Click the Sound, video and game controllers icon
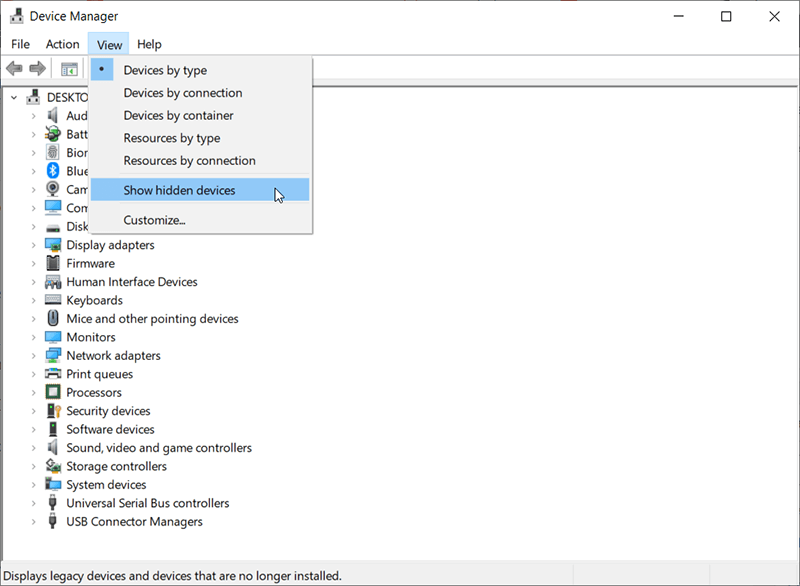The height and width of the screenshot is (586, 800). [53, 447]
